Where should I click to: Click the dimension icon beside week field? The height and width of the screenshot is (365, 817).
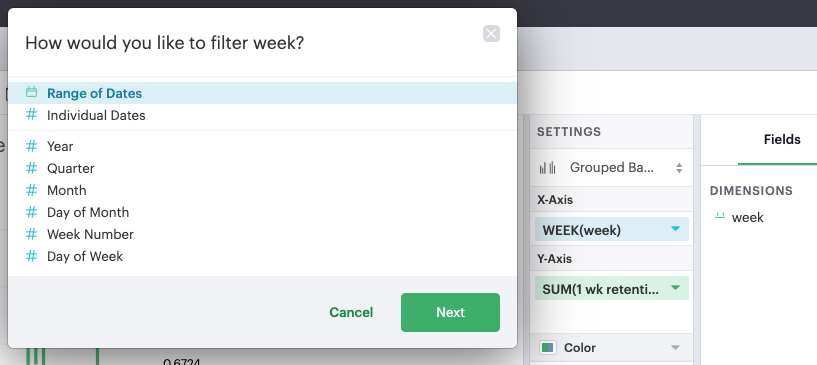tap(720, 216)
